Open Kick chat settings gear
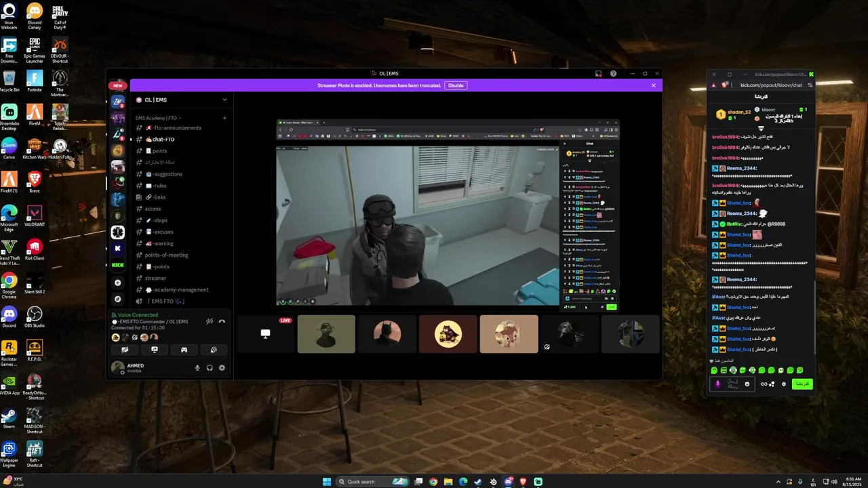 coord(784,384)
